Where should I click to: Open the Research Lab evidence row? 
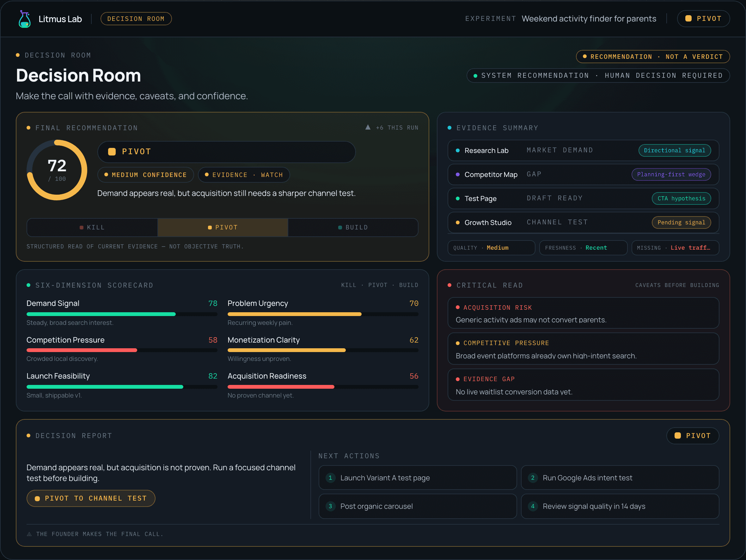point(583,150)
